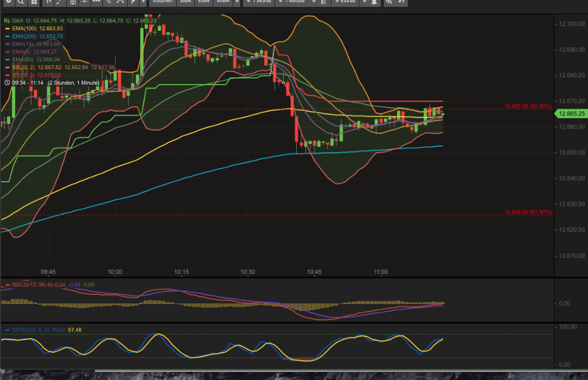The height and width of the screenshot is (380, 588).
Task: Select the trend line drawing tool
Action: point(60,2)
